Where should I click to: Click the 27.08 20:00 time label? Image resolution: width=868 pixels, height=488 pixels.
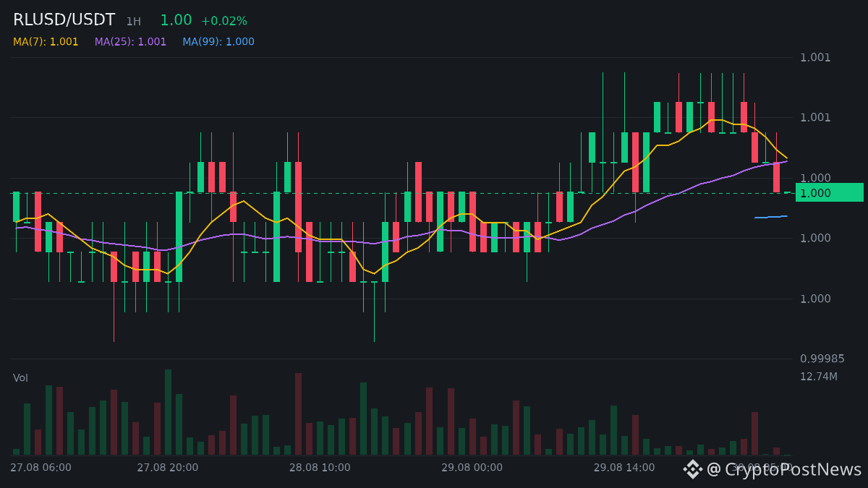(168, 467)
